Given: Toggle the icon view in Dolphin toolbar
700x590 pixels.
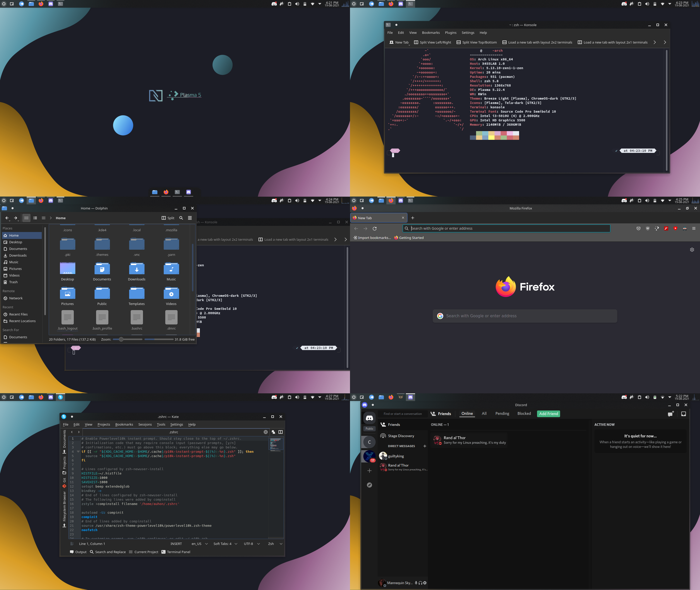Looking at the screenshot, I should [x=26, y=218].
